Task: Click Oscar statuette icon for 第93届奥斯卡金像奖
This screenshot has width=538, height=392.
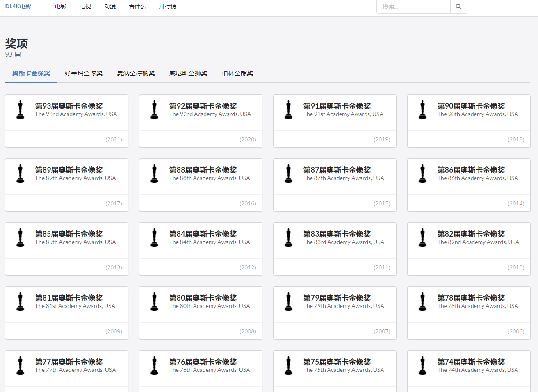Action: (20, 110)
